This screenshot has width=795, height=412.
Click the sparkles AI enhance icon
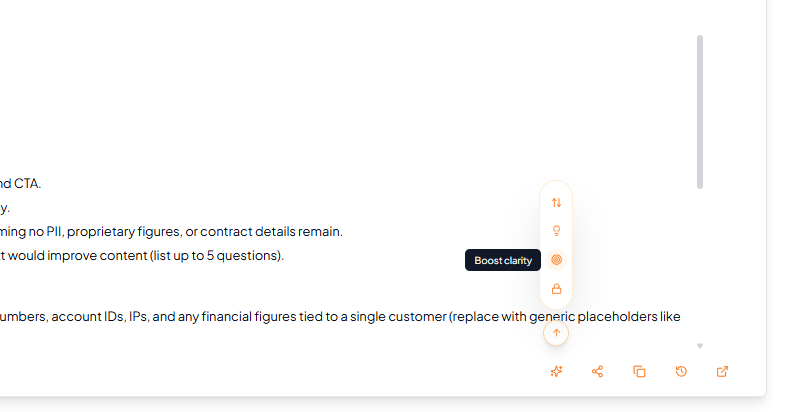(x=556, y=371)
